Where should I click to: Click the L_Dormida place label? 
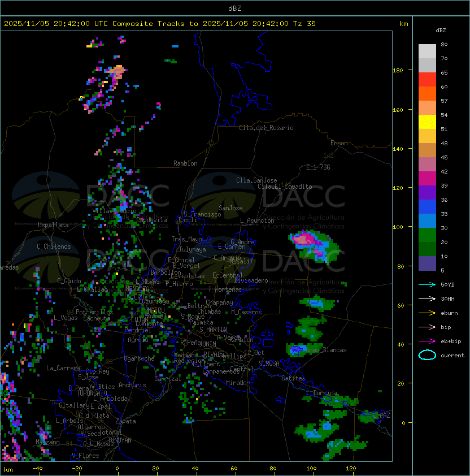[321, 393]
